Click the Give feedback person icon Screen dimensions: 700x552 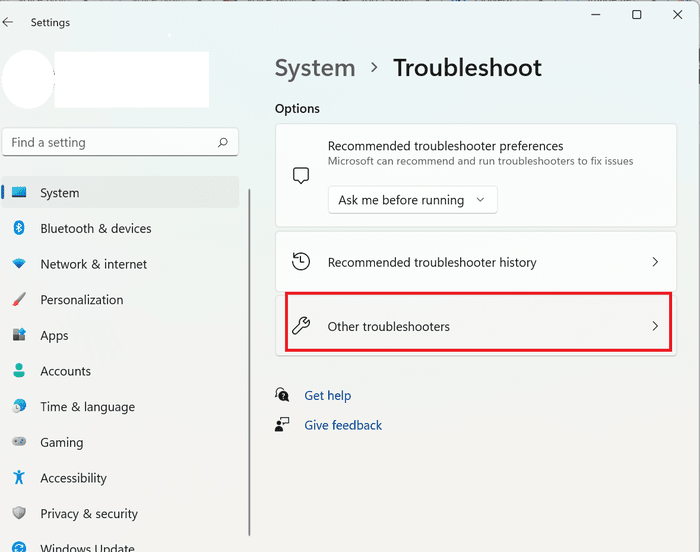pyautogui.click(x=282, y=425)
